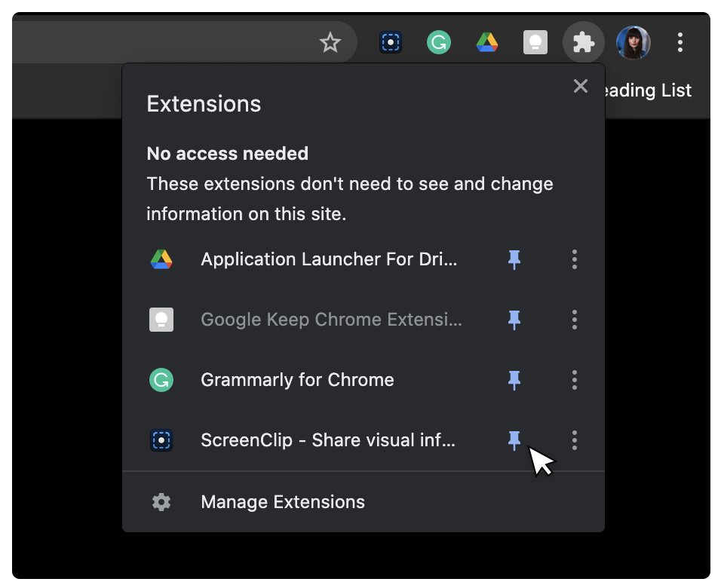Open the Google Drive toolbar extension
The width and height of the screenshot is (724, 588).
[x=487, y=42]
